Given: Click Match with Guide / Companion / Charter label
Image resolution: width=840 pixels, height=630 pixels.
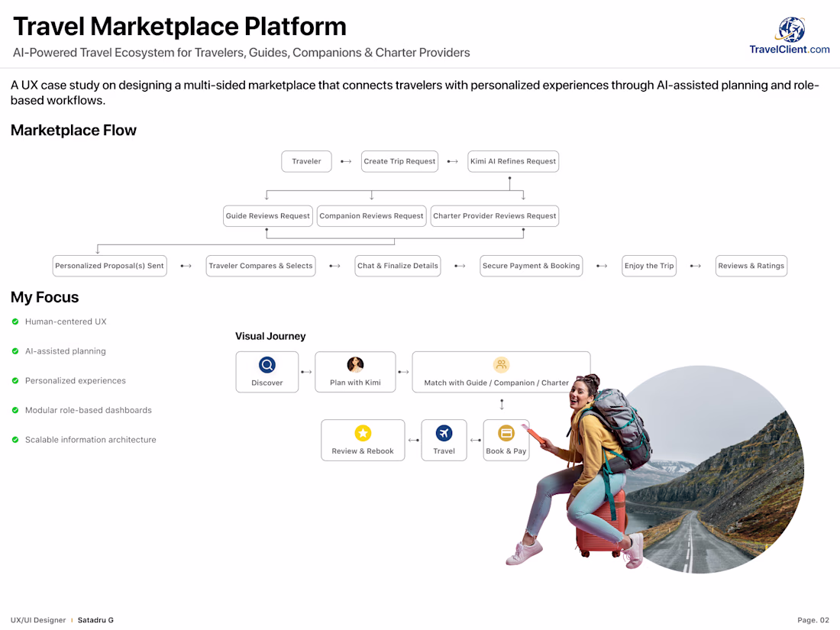Looking at the screenshot, I should point(496,383).
